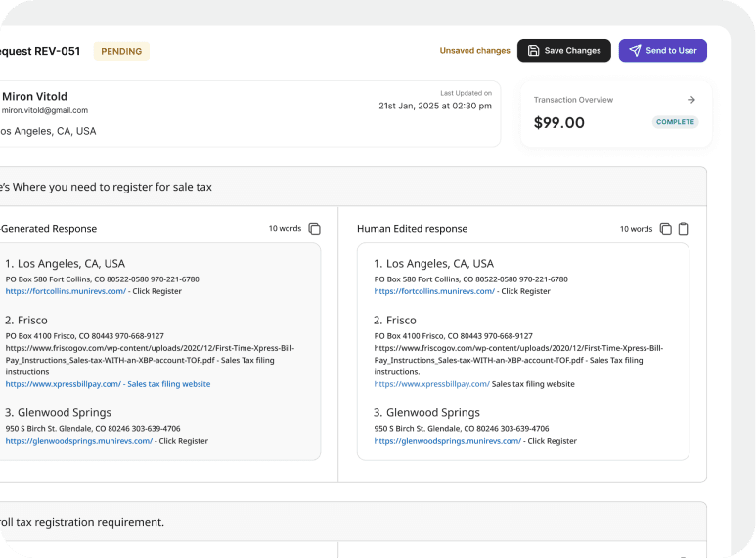Click the Unsaved changes label
Screen dimensions: 756x558
click(x=474, y=51)
